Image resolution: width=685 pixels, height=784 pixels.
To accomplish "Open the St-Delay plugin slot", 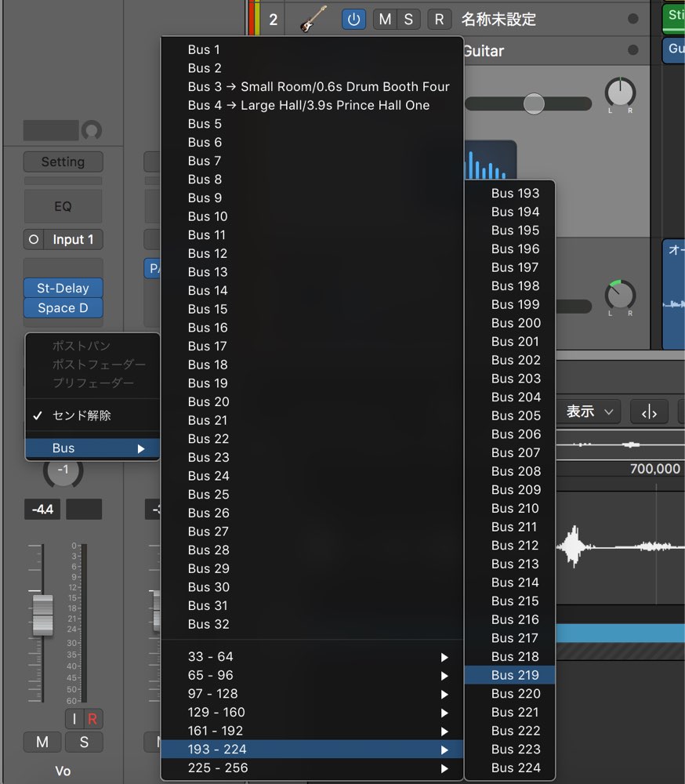I will 63,288.
